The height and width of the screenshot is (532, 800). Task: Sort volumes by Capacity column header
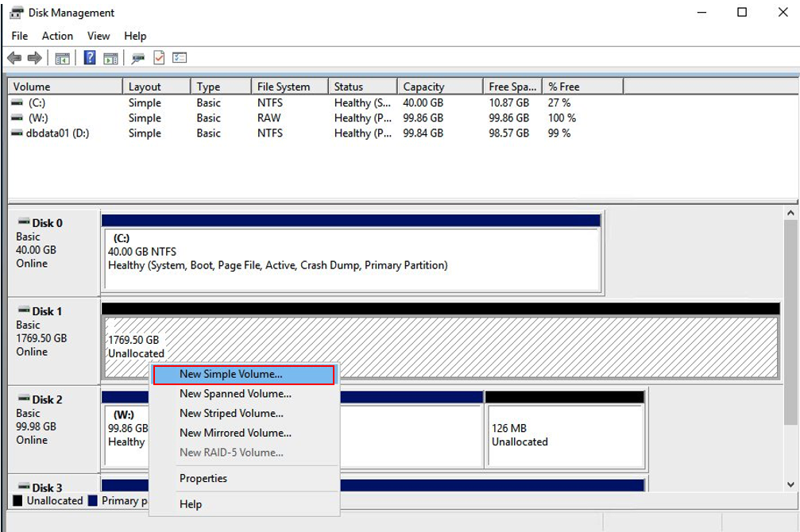coord(423,87)
